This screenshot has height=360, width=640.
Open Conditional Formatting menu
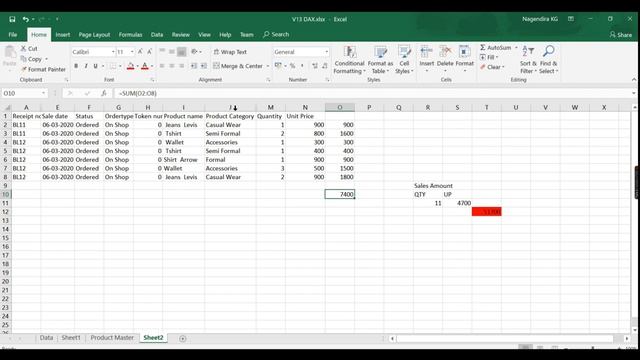click(349, 60)
